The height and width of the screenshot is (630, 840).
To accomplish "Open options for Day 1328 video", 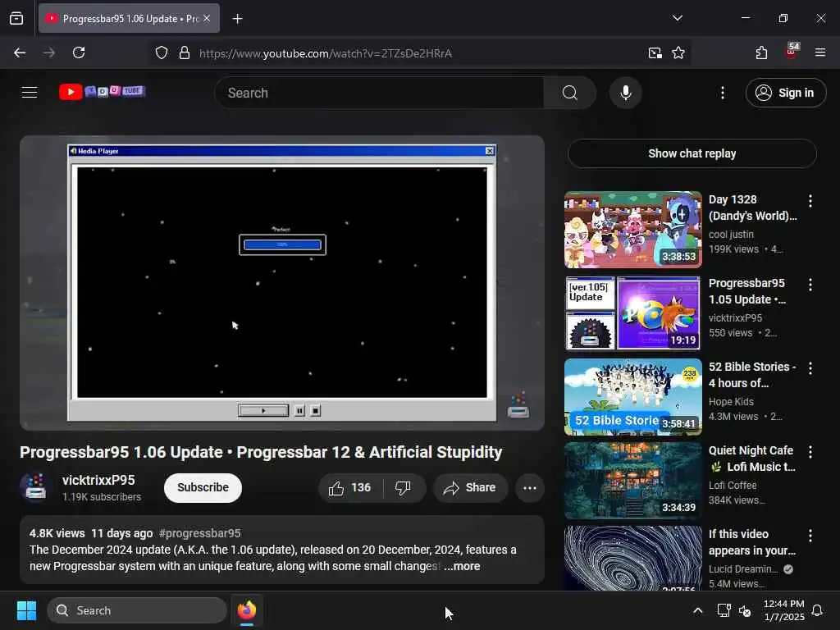I will point(810,201).
